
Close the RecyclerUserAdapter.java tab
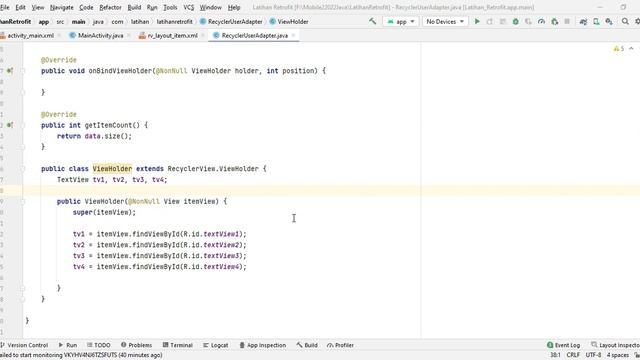pos(293,36)
